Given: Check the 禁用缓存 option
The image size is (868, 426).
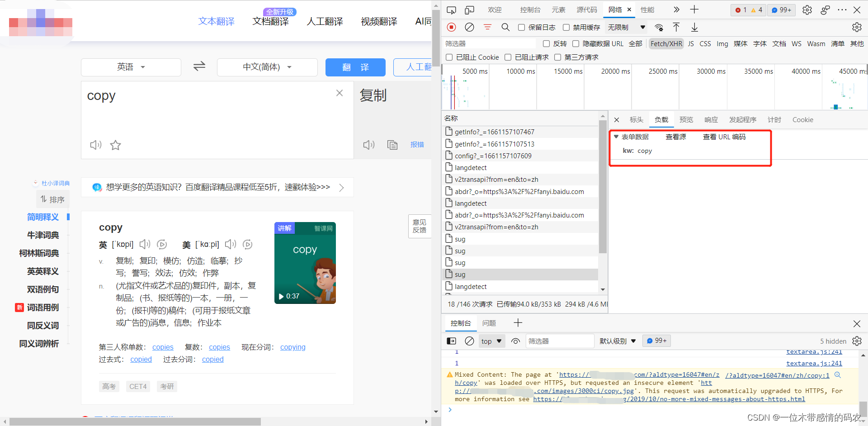Looking at the screenshot, I should (566, 28).
